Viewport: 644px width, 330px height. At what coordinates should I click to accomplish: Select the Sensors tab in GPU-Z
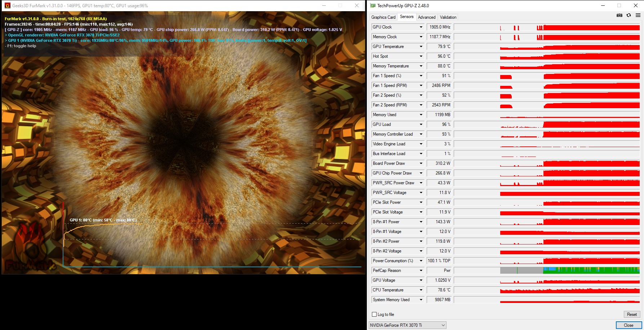[407, 17]
